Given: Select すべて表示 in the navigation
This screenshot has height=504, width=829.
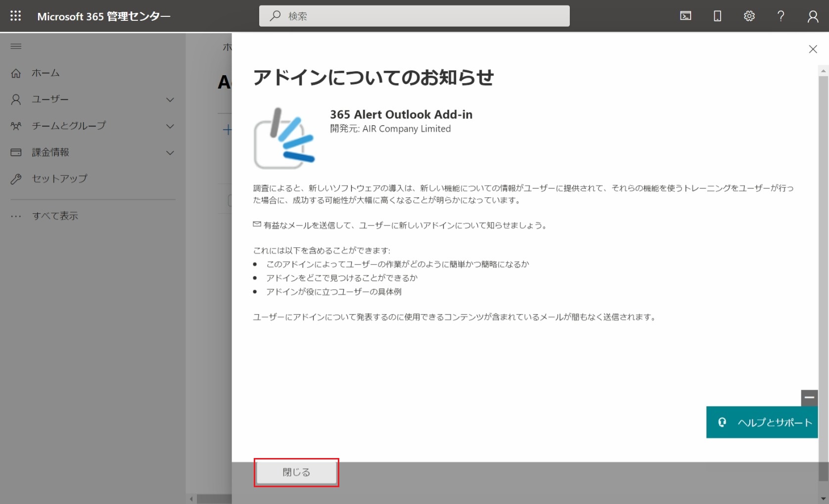Looking at the screenshot, I should click(x=55, y=216).
